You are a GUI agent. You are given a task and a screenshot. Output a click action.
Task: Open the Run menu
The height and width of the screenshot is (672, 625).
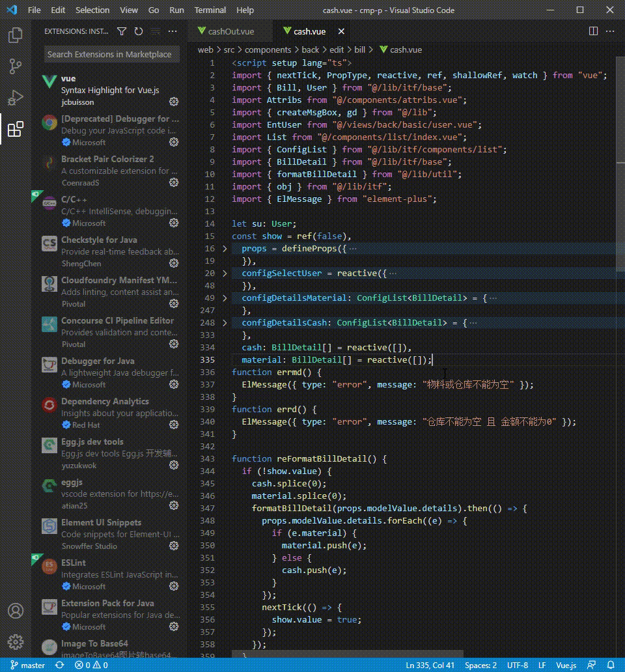click(176, 10)
